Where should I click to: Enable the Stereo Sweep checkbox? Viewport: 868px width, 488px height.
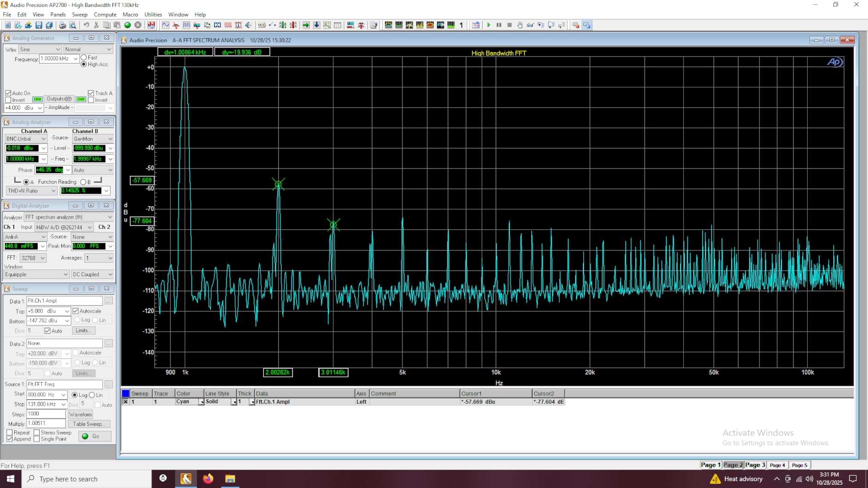[x=37, y=433]
